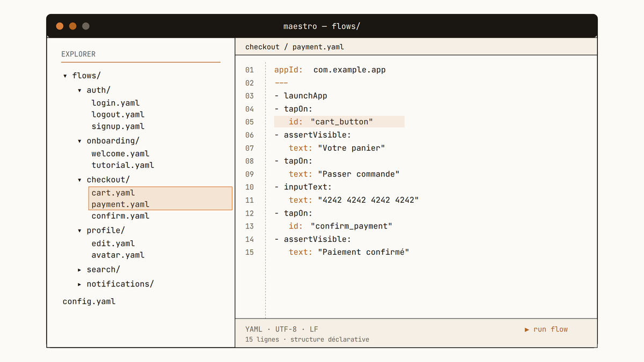Expand the search/ folder arrow
644x362 pixels.
pos(79,270)
